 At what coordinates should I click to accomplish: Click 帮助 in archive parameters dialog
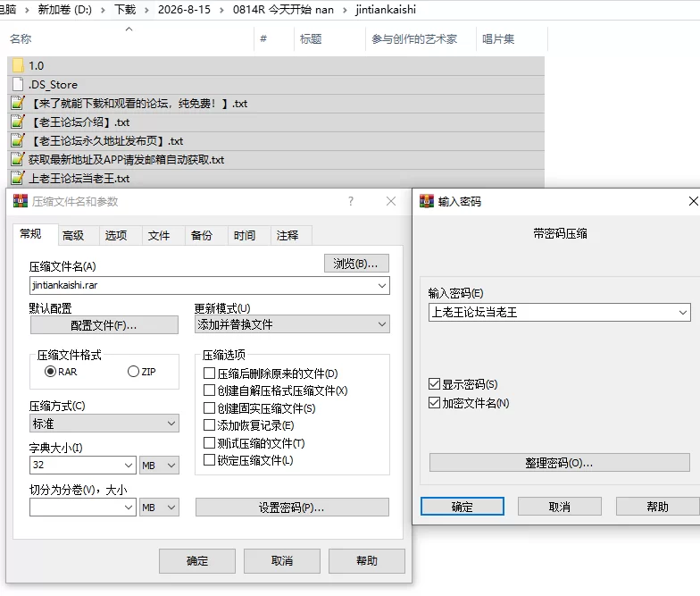click(366, 561)
